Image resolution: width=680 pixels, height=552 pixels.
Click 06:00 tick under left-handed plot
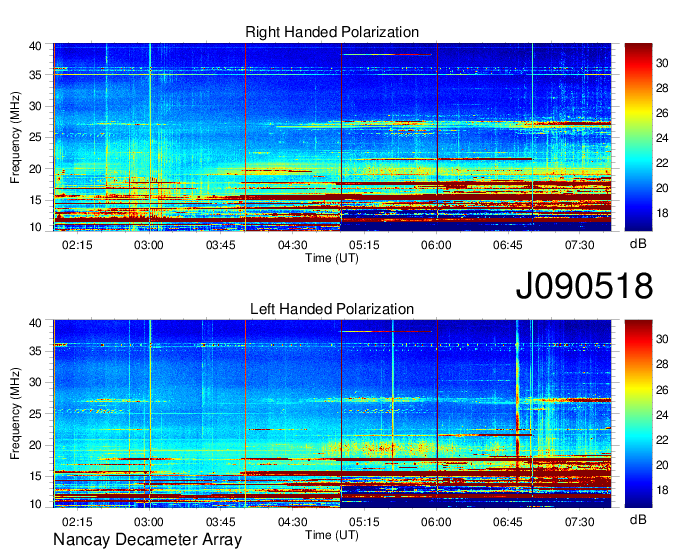[x=436, y=522]
